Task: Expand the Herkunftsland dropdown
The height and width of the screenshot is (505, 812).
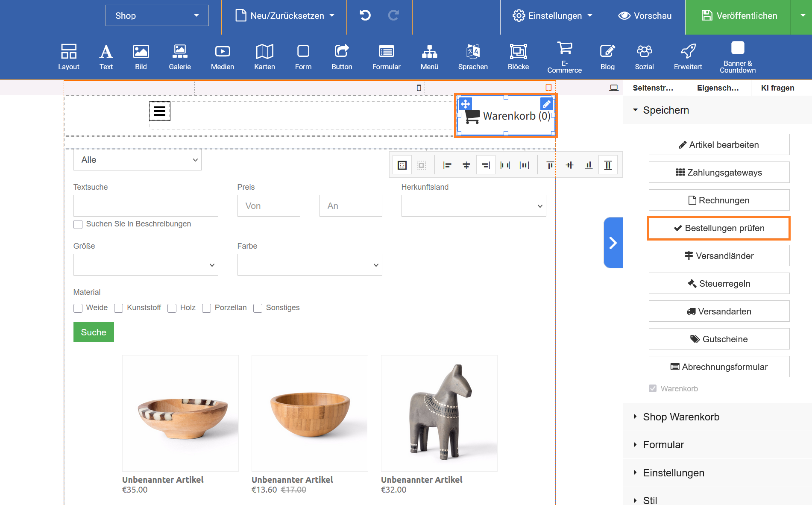Action: 473,206
